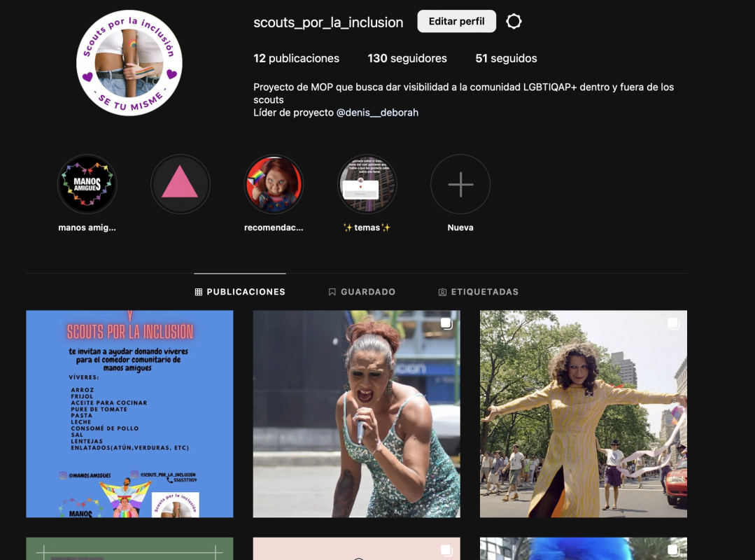The image size is (755, 560).
Task: Switch to the Etiquetadas tab
Action: (478, 292)
